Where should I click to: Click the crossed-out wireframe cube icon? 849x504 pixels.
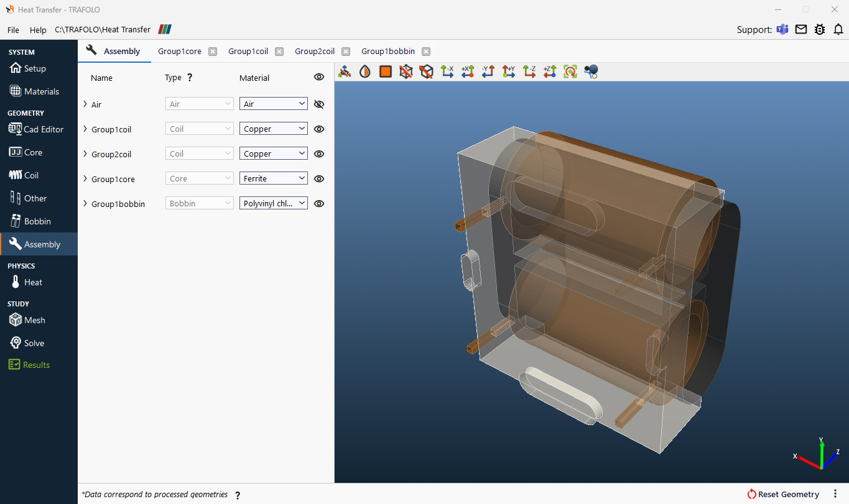click(x=406, y=71)
